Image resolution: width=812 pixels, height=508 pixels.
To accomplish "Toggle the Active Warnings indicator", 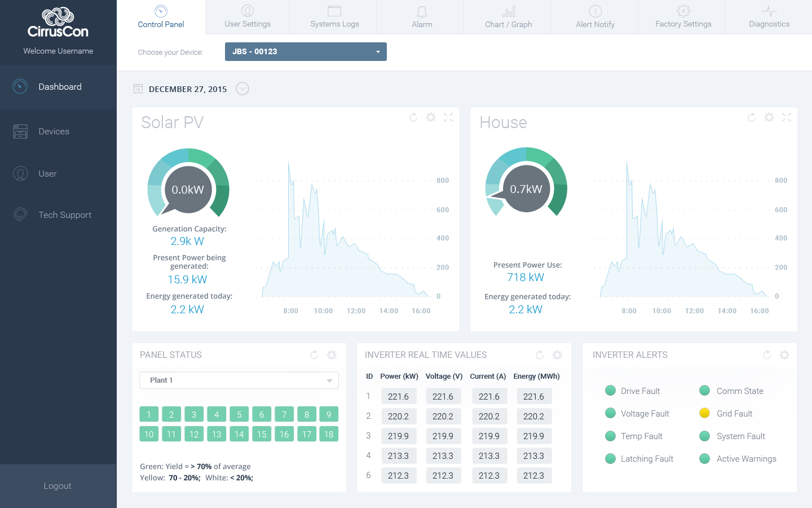I will point(704,458).
